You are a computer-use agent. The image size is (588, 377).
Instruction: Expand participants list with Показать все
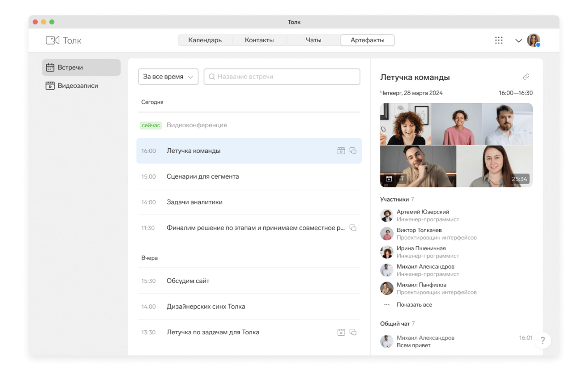coord(414,304)
